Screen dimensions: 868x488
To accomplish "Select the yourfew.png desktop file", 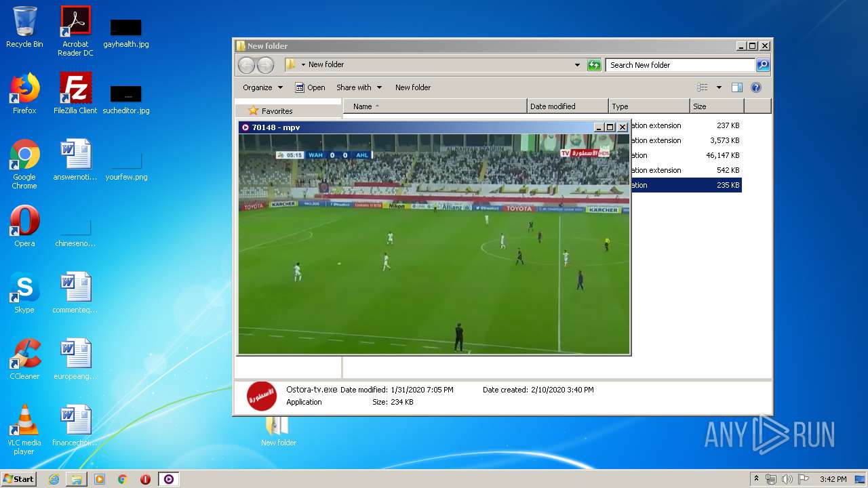I will [x=126, y=165].
